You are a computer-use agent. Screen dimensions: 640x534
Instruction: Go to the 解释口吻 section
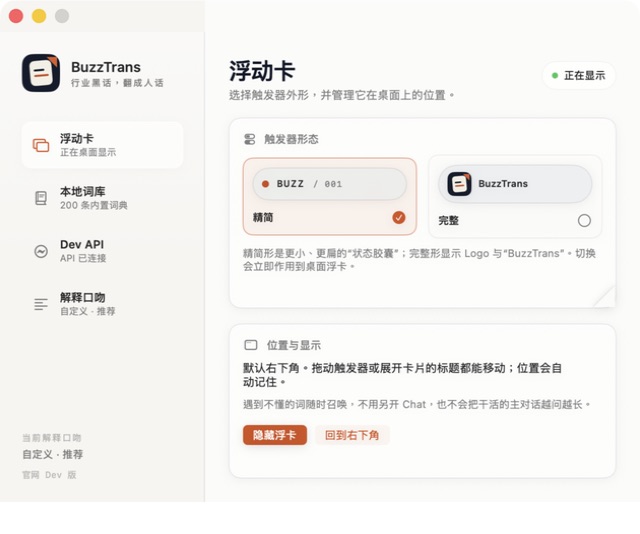pyautogui.click(x=102, y=304)
